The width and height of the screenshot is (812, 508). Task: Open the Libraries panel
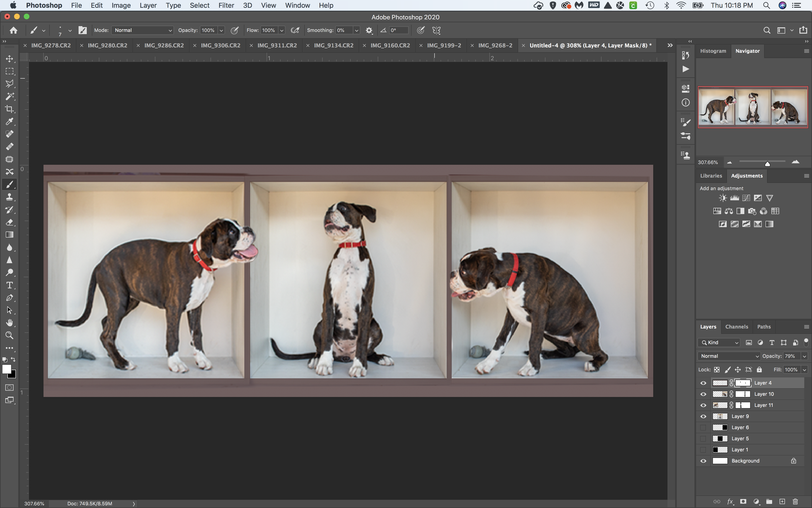pos(711,176)
